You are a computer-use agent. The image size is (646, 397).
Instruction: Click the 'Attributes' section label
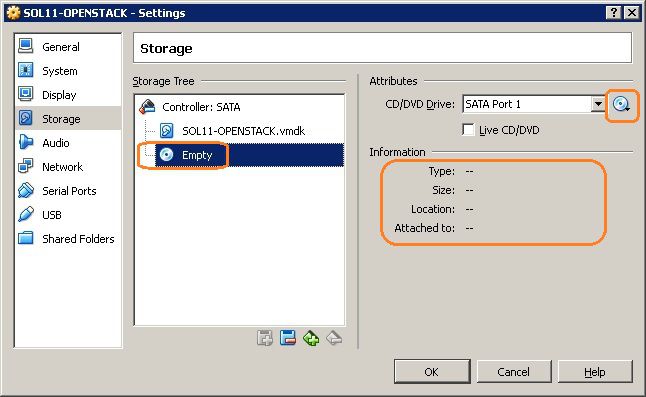coord(393,81)
